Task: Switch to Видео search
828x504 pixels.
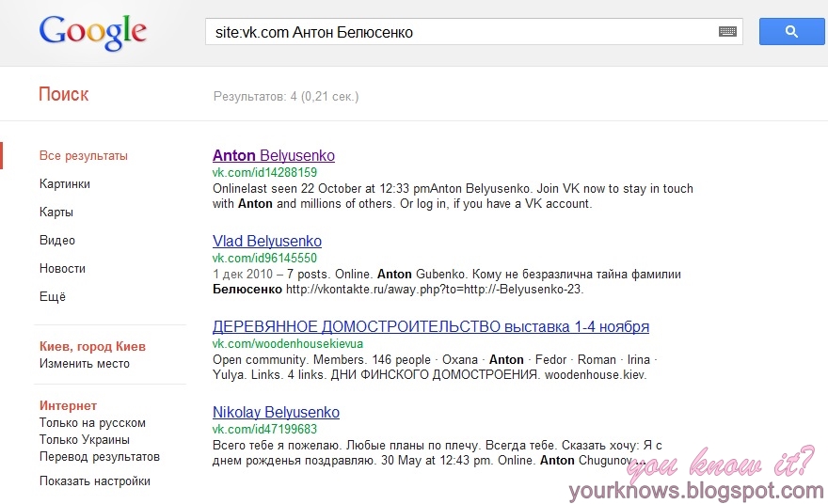Action: coord(57,241)
